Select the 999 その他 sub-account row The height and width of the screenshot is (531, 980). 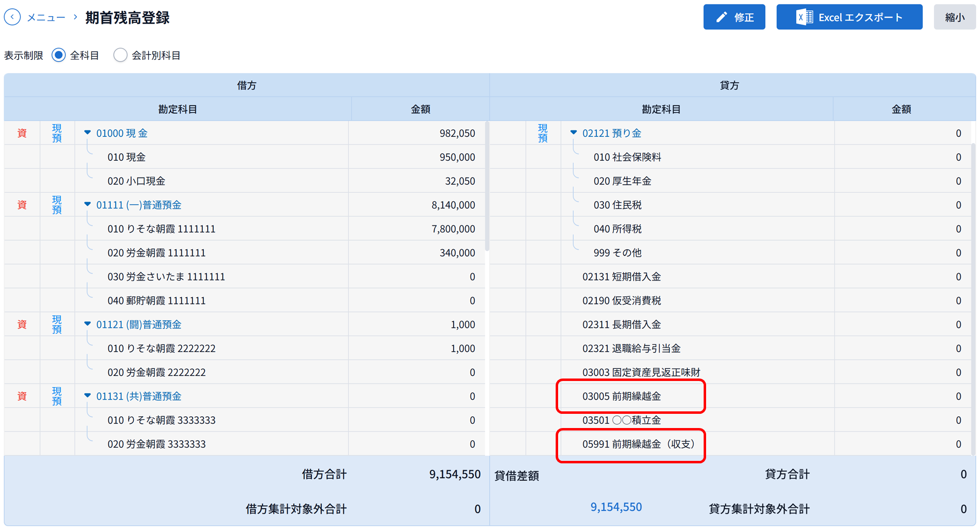[x=731, y=253]
